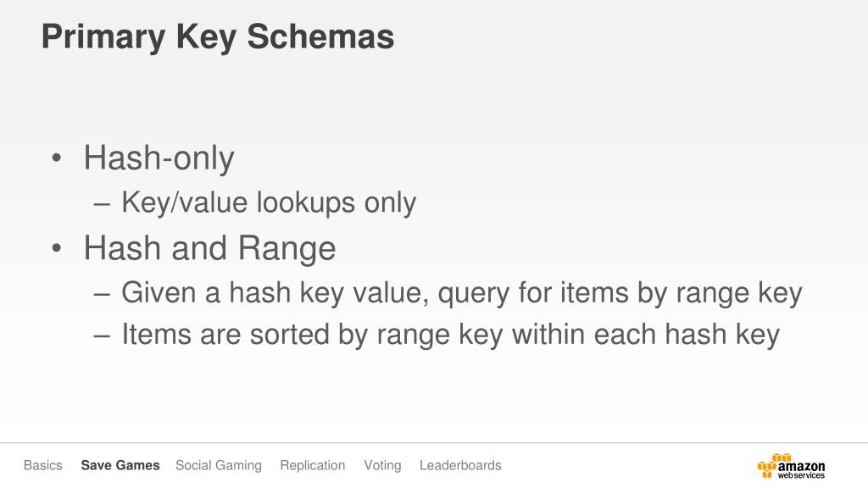Image resolution: width=868 pixels, height=488 pixels.
Task: Click the 'amazon' wordmark text
Action: (x=801, y=467)
